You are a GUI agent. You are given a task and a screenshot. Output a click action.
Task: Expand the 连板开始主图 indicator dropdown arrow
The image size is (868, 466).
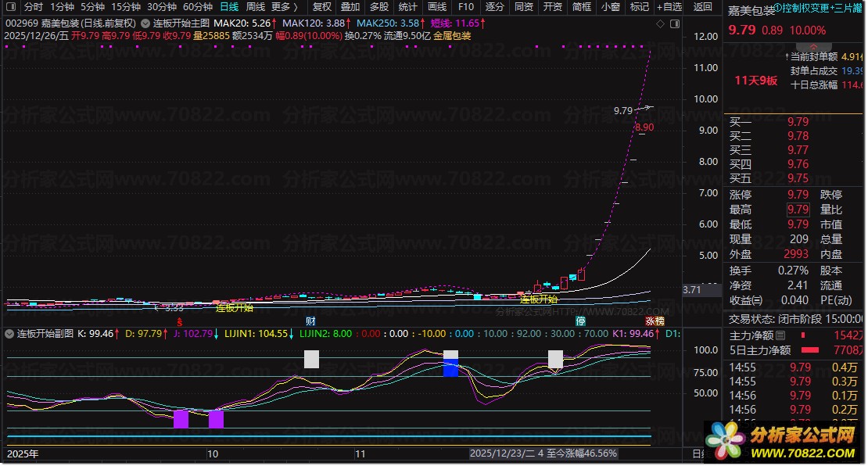(x=145, y=23)
